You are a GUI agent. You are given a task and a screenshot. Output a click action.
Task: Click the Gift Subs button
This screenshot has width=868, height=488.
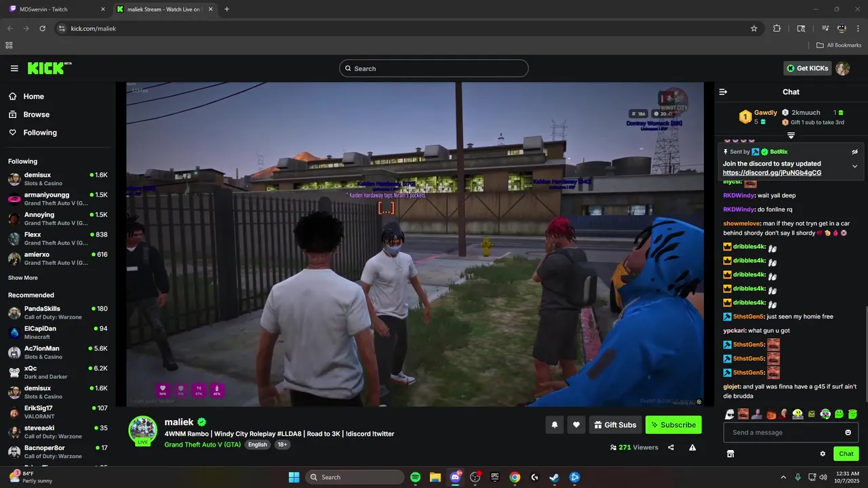615,425
